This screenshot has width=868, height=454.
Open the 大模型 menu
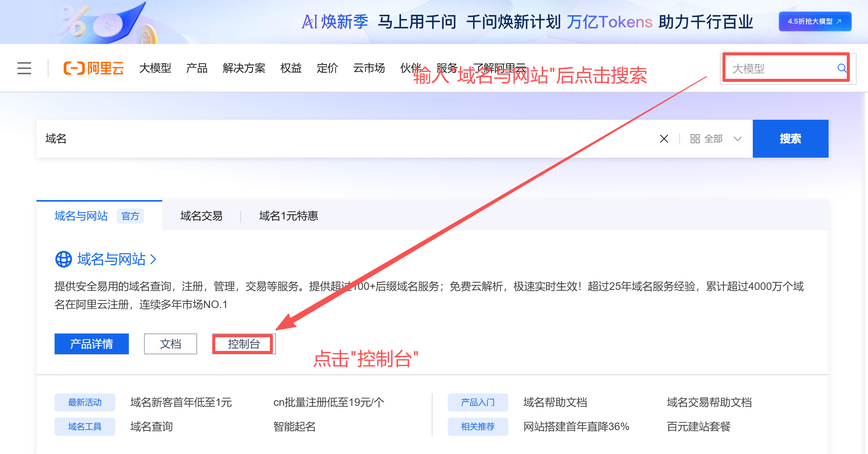point(155,68)
